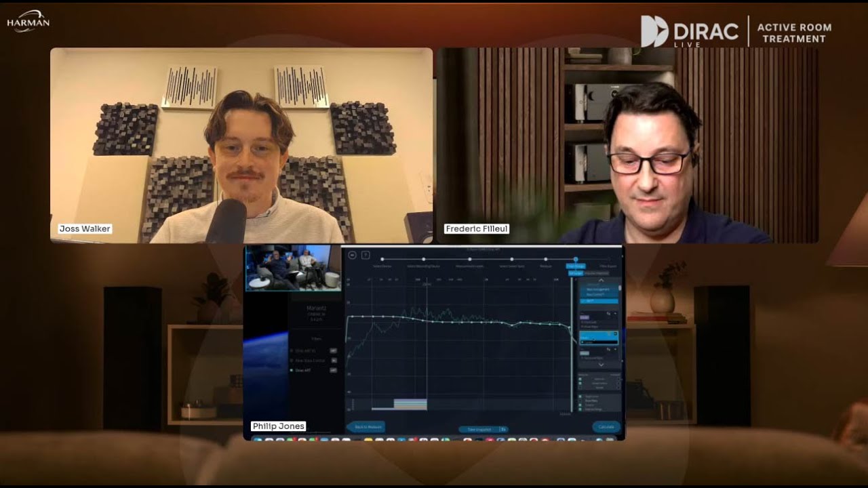Go to the Select Recording Device step
The height and width of the screenshot is (488, 868).
424,259
